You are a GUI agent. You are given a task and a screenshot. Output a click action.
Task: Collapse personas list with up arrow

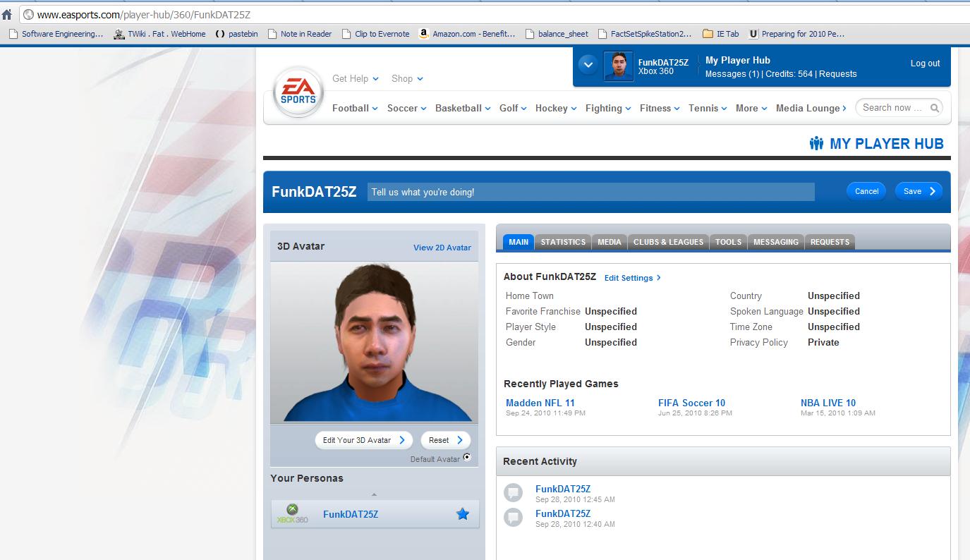374,494
